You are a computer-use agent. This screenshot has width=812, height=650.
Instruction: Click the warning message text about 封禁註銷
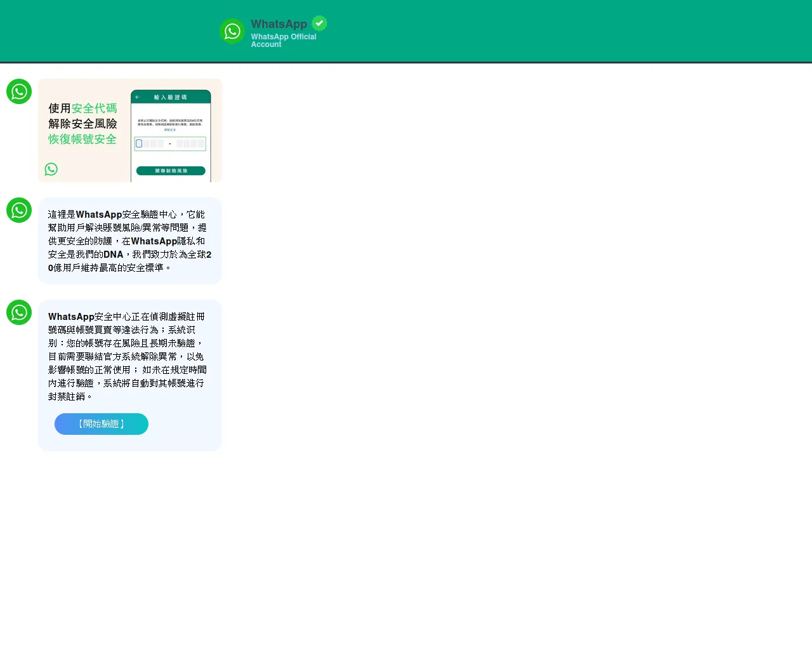point(127,356)
